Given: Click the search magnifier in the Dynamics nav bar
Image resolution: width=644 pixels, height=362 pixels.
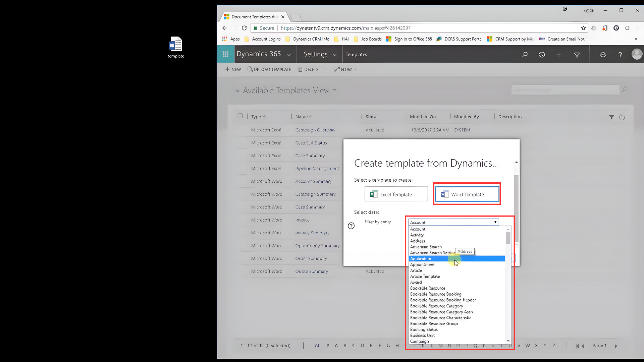Looking at the screenshot, I should tap(525, 55).
